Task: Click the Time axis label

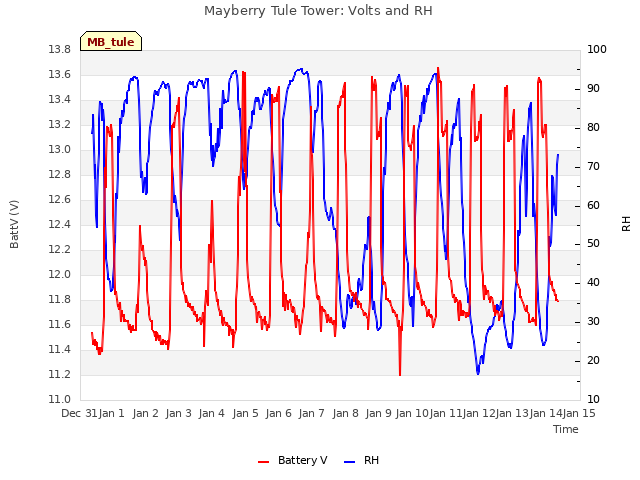Action: tap(566, 429)
